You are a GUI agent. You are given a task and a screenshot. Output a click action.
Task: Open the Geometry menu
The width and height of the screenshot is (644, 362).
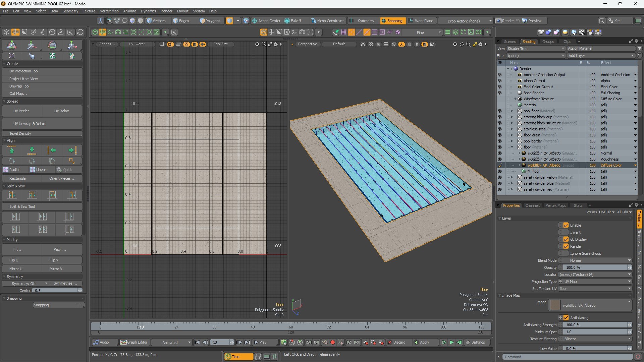click(70, 11)
